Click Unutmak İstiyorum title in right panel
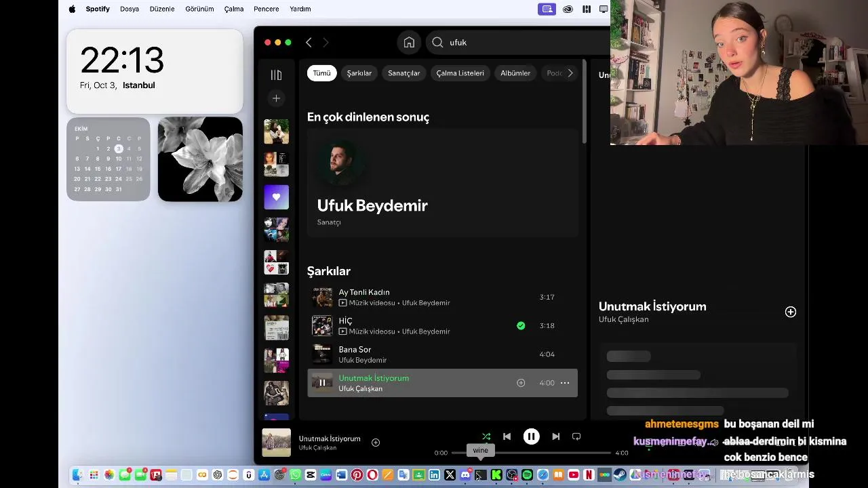The width and height of the screenshot is (868, 488). pos(652,306)
